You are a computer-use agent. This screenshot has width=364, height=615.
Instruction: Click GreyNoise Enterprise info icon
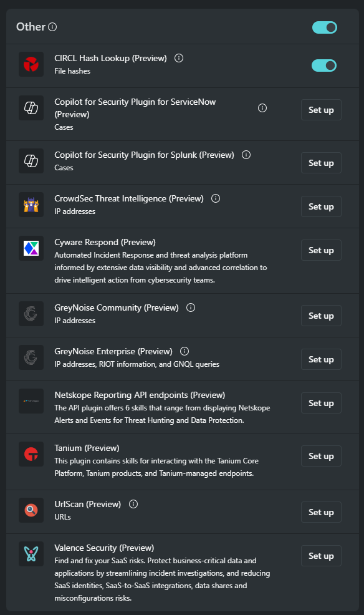(184, 351)
